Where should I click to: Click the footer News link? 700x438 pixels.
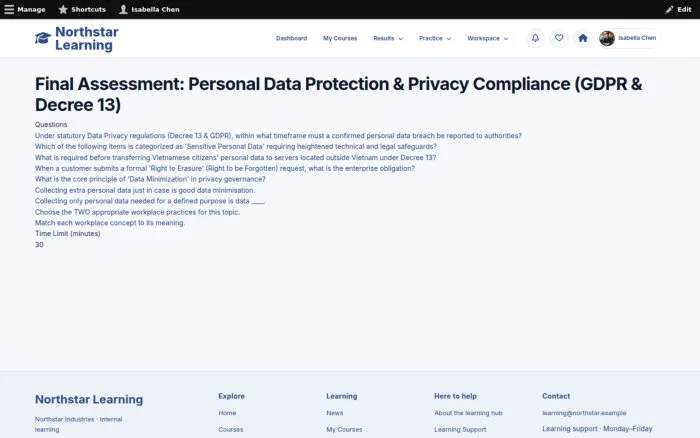(x=335, y=413)
